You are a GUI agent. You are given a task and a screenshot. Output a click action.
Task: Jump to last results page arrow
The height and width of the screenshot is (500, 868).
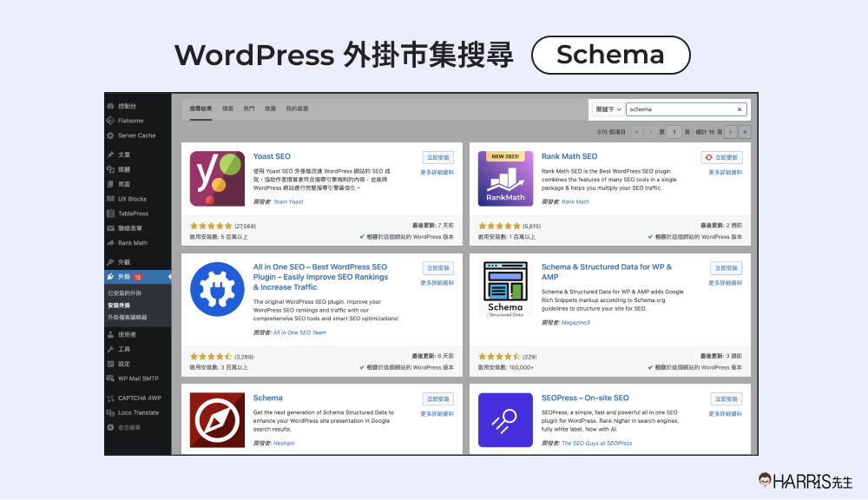(x=745, y=132)
